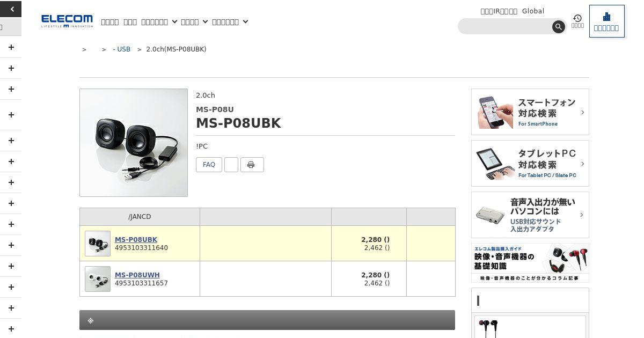Click the printer icon button
644x338 pixels.
tap(252, 165)
